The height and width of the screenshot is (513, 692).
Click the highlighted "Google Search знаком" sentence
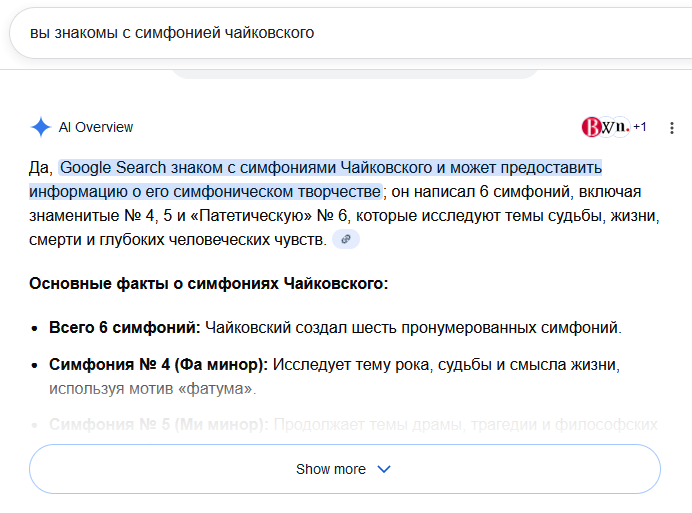330,167
